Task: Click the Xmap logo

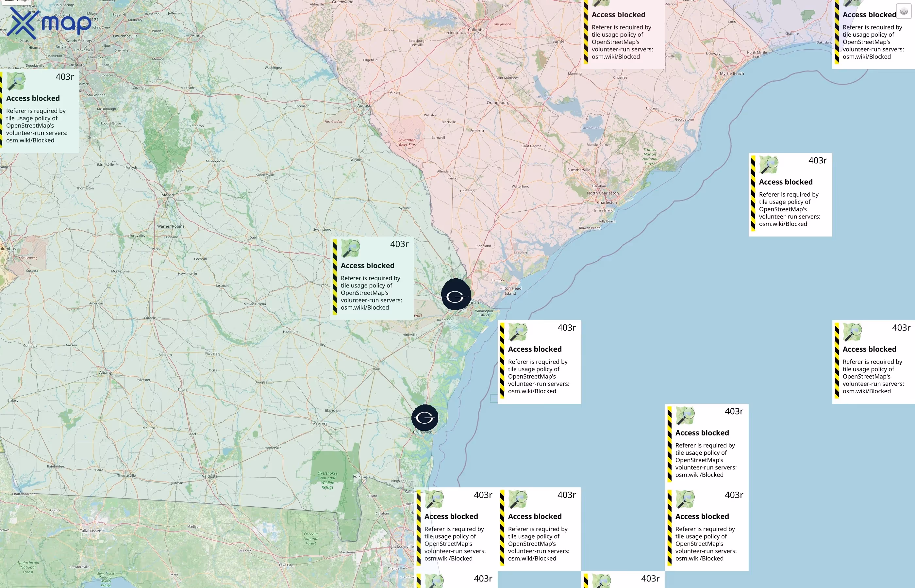Action: pos(49,23)
